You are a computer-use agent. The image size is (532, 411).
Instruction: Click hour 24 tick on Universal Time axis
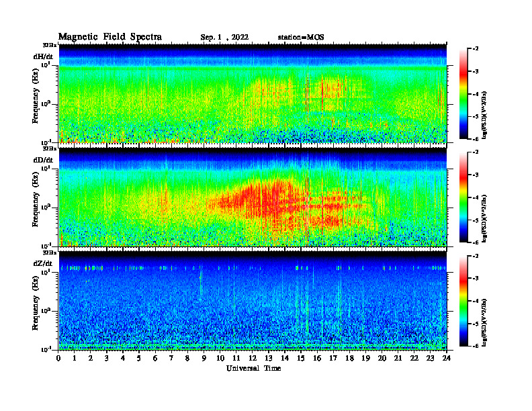pyautogui.click(x=447, y=359)
